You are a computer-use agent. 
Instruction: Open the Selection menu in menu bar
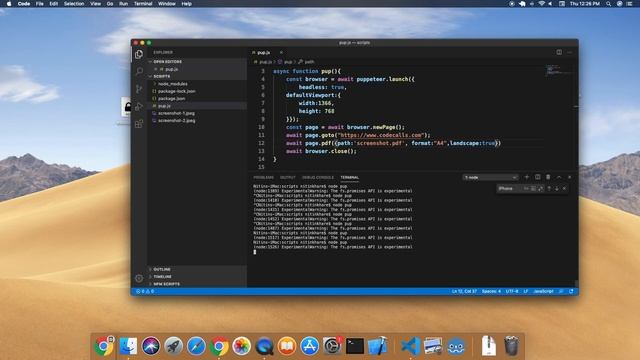[74, 4]
